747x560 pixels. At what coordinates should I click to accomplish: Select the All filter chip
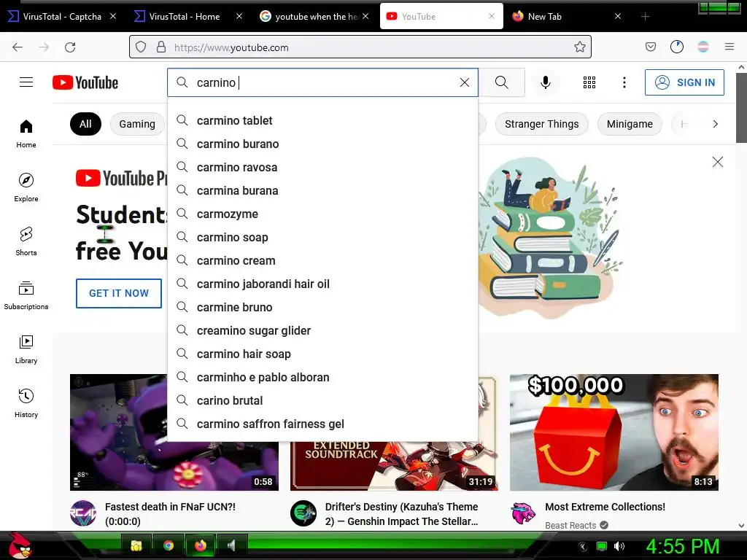pos(85,124)
